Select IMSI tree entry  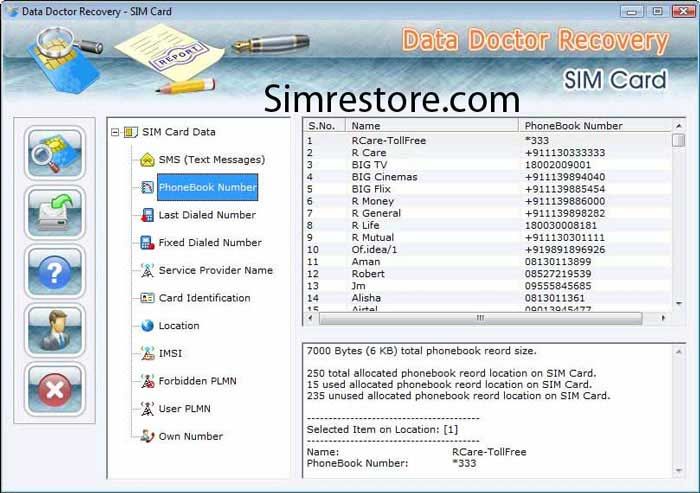click(170, 354)
